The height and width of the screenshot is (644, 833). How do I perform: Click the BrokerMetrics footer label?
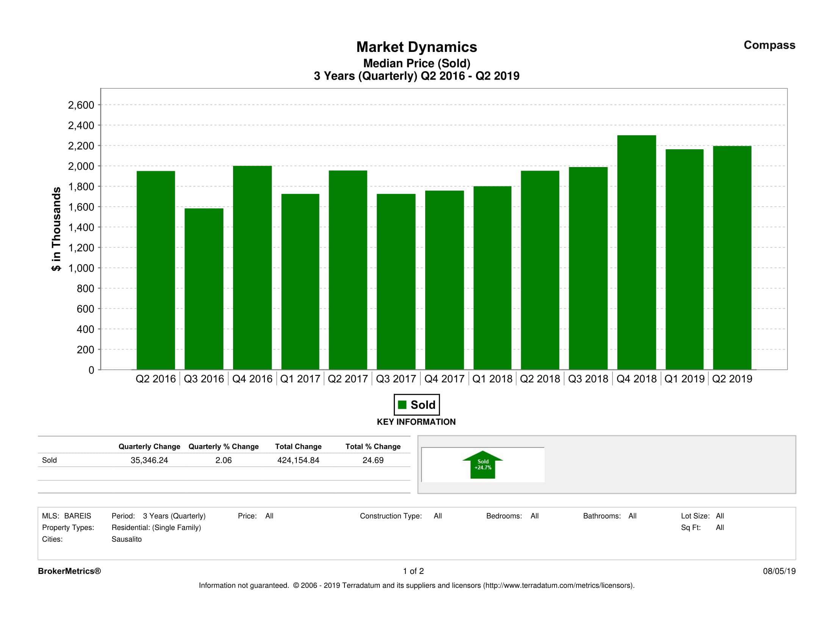69,571
